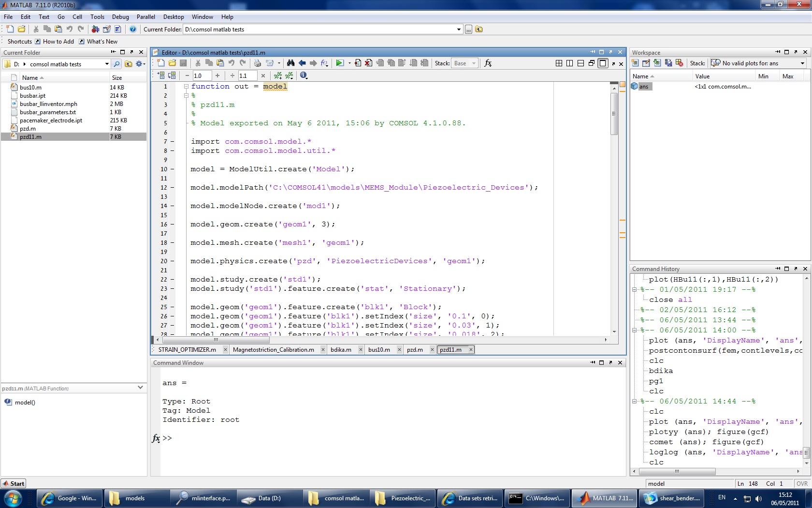Click Delete variable icon in Workspace toolbar

click(x=679, y=63)
